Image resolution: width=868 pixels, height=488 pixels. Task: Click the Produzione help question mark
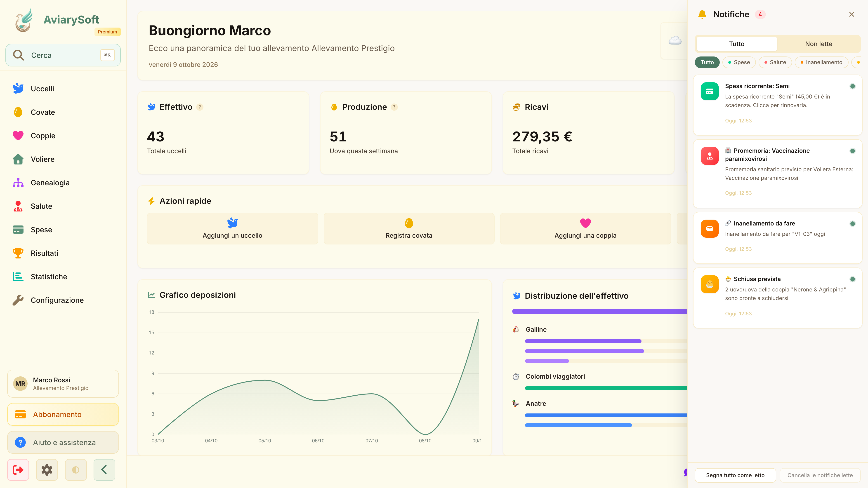pyautogui.click(x=394, y=107)
